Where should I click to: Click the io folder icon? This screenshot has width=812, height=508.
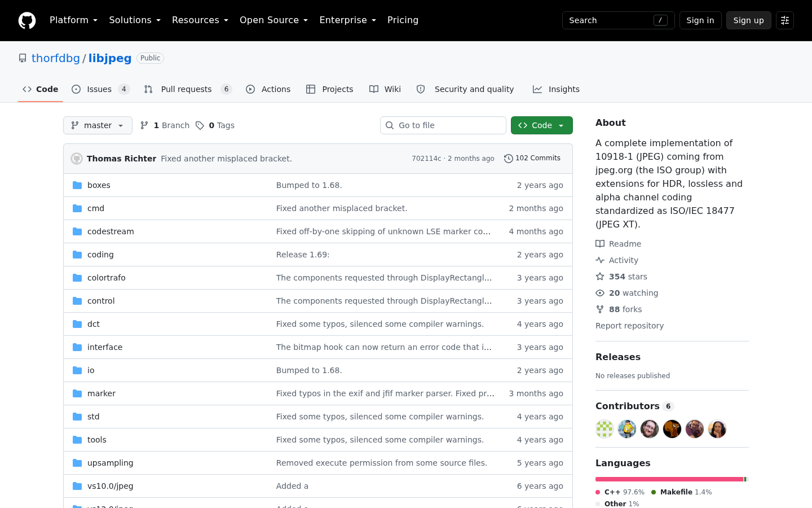click(77, 370)
